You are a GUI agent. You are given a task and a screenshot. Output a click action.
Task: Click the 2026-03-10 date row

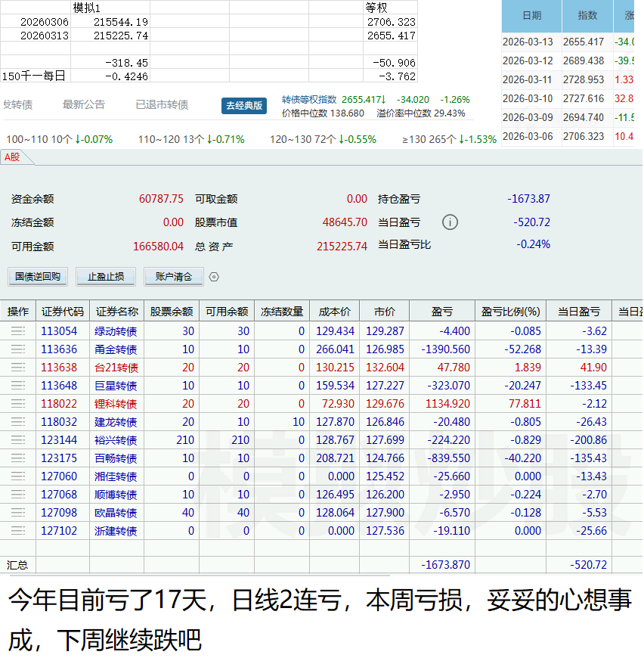pos(528,98)
